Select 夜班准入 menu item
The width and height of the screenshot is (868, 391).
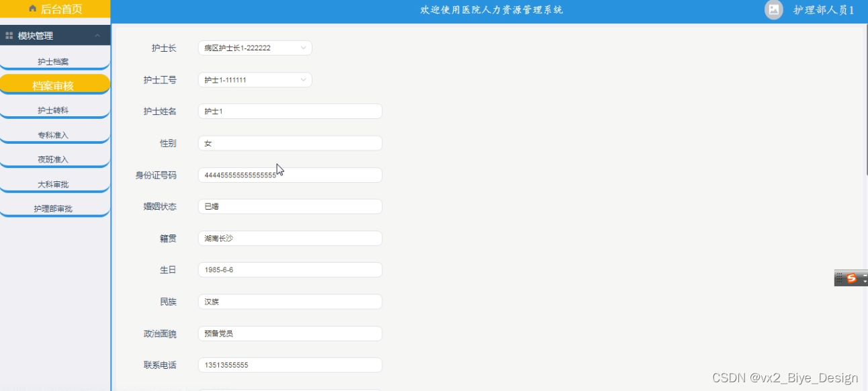point(54,159)
